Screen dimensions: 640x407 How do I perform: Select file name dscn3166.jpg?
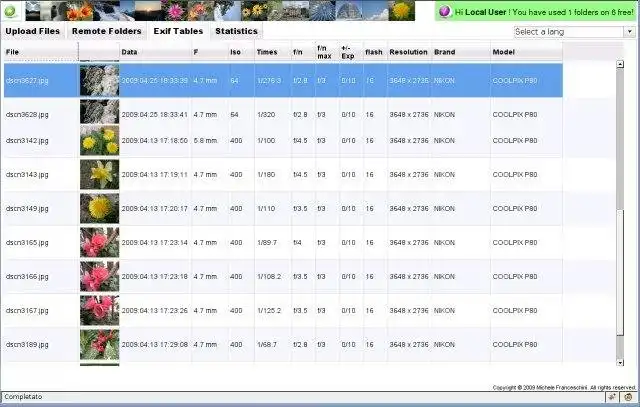coord(27,276)
